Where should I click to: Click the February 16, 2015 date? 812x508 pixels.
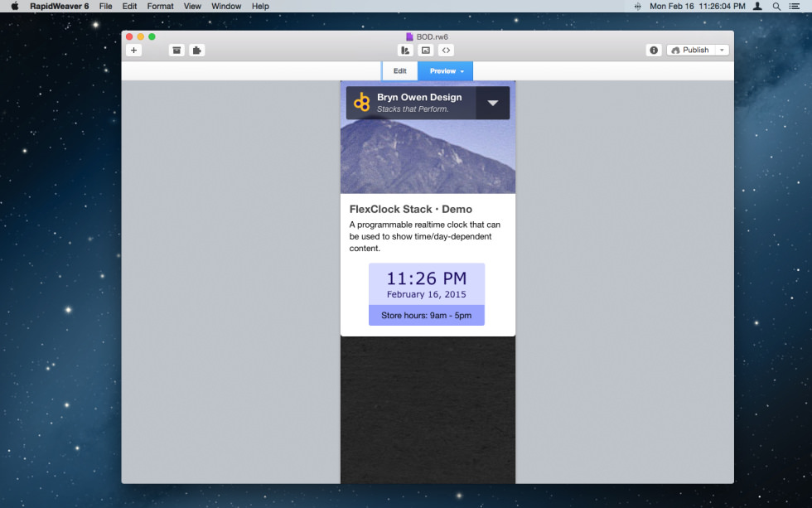[427, 294]
